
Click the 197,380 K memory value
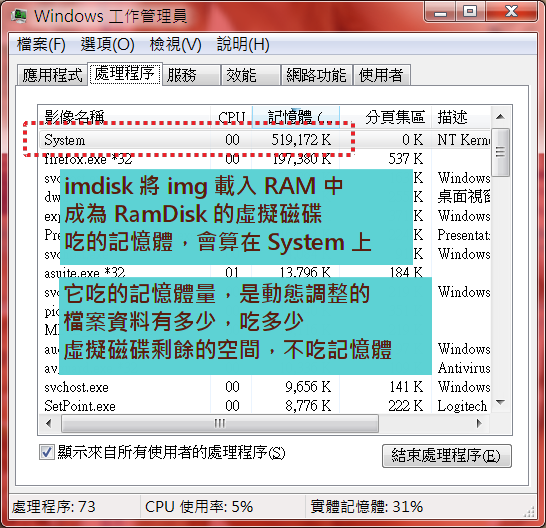pos(301,159)
